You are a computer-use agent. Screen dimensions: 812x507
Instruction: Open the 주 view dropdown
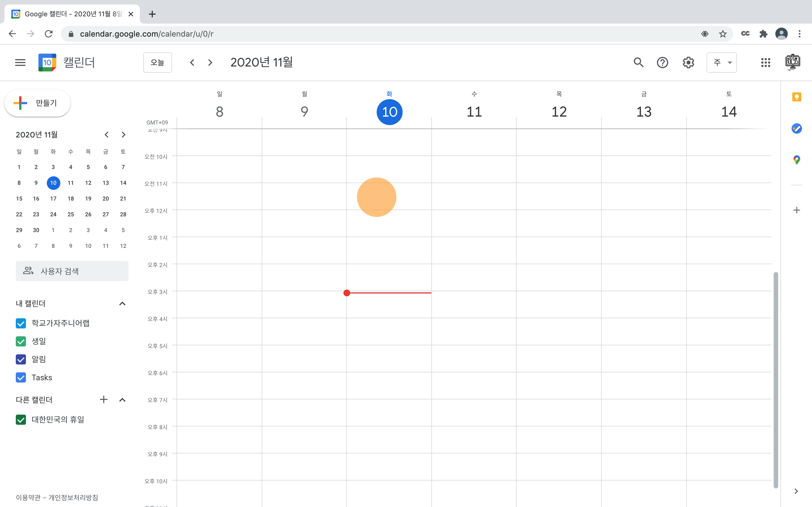click(721, 62)
